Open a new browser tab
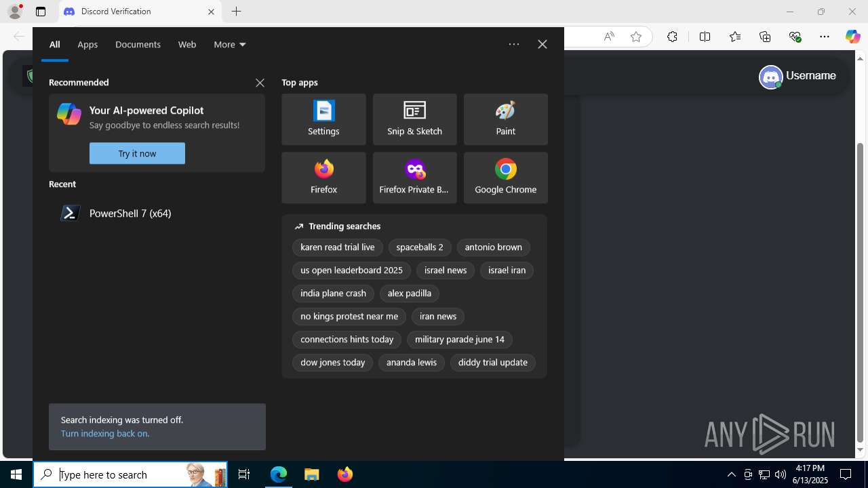The height and width of the screenshot is (488, 868). tap(236, 12)
